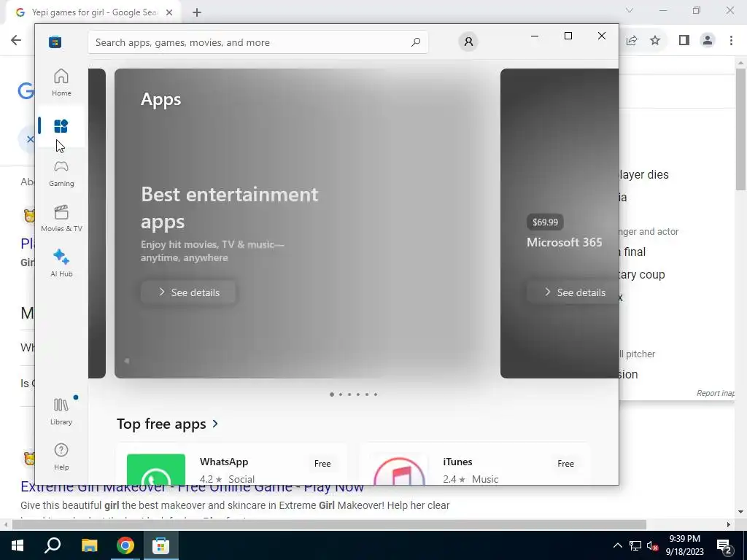Open Windows Start menu
This screenshot has width=747, height=560.
pyautogui.click(x=18, y=545)
